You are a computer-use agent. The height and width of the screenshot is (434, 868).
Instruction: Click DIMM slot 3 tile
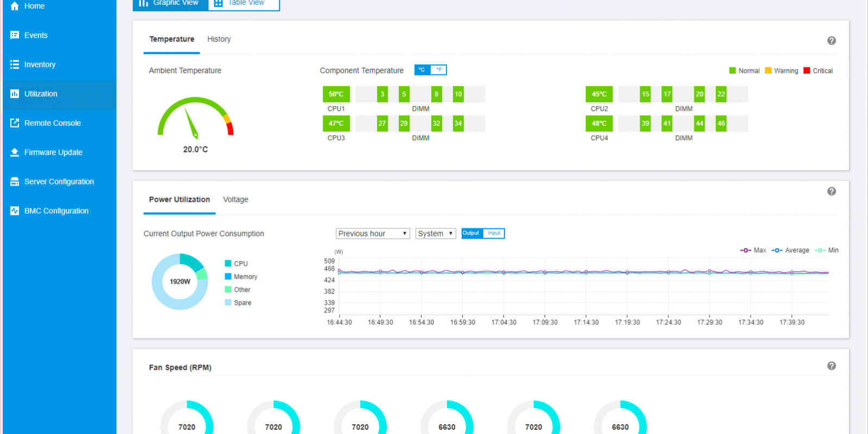click(x=382, y=94)
